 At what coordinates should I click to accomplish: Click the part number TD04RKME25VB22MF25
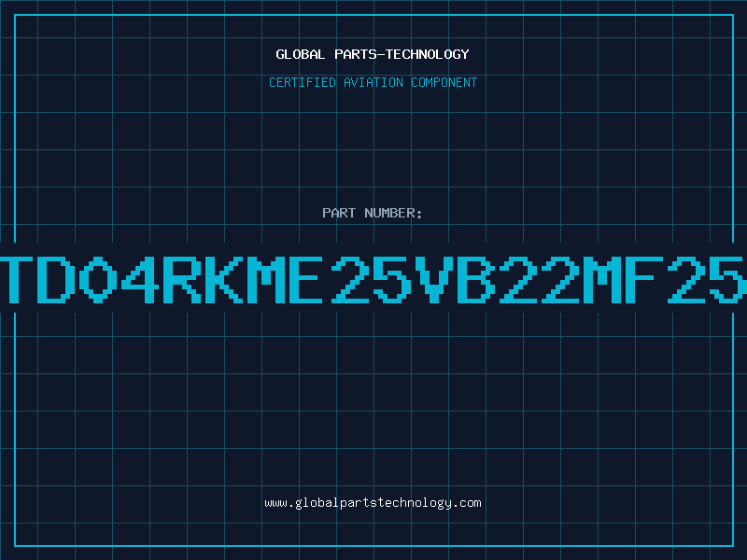(x=373, y=280)
